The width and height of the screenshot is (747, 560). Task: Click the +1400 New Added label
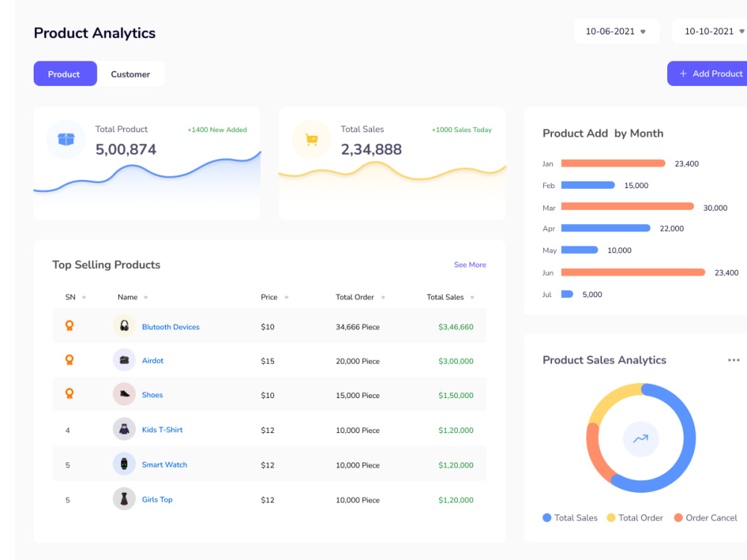217,129
